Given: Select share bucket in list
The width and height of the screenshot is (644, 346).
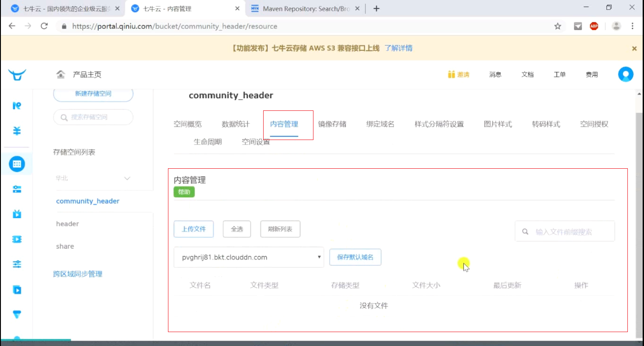Looking at the screenshot, I should (x=65, y=246).
